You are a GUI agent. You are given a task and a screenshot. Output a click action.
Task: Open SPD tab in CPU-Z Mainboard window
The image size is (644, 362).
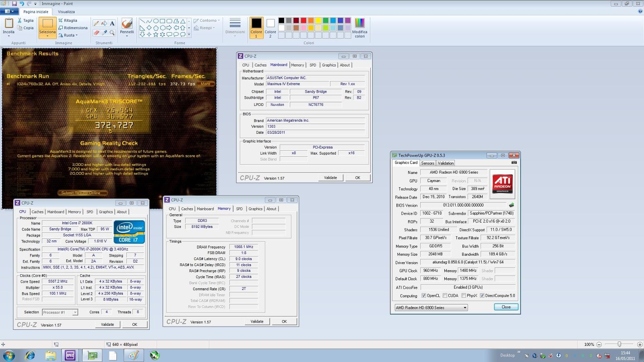313,65
